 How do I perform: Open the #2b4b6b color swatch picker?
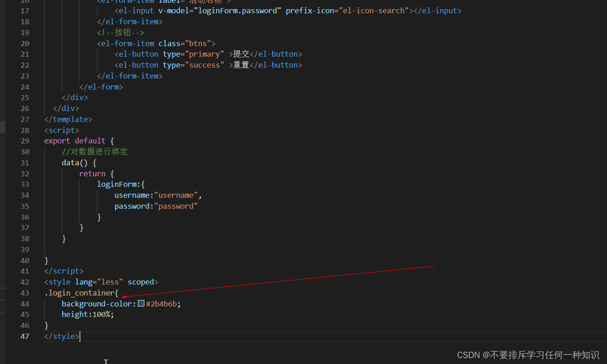[141, 304]
